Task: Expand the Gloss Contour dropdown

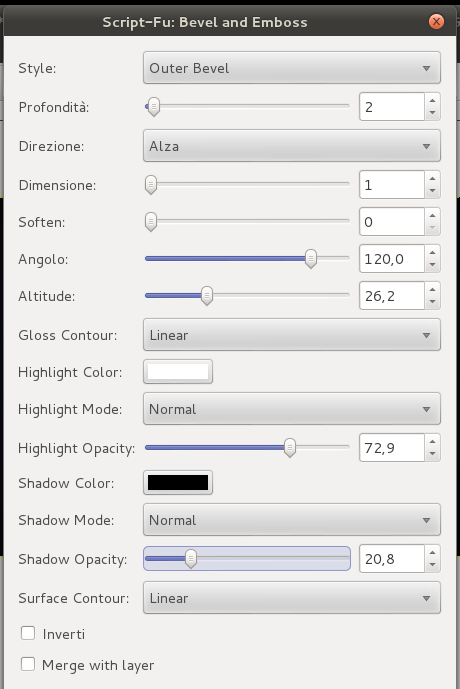Action: [292, 335]
